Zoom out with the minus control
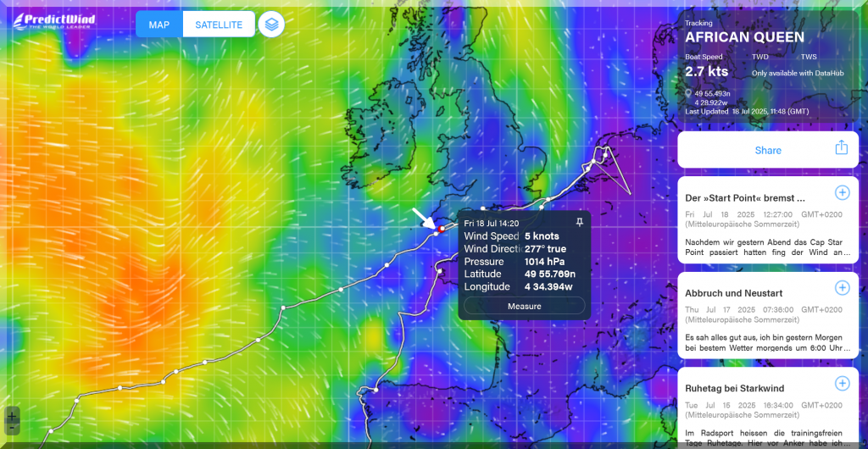Screen dimensions: 868x449 [12, 429]
